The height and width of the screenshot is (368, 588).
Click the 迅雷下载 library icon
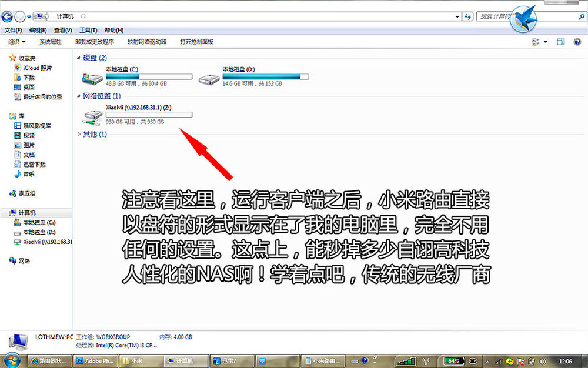pyautogui.click(x=17, y=164)
